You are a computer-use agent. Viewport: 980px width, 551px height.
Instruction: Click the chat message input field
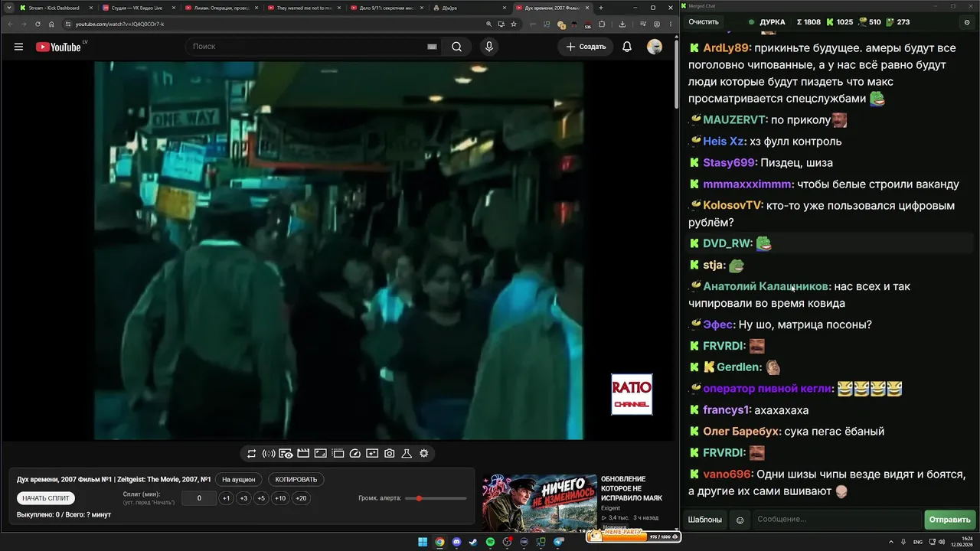point(837,520)
